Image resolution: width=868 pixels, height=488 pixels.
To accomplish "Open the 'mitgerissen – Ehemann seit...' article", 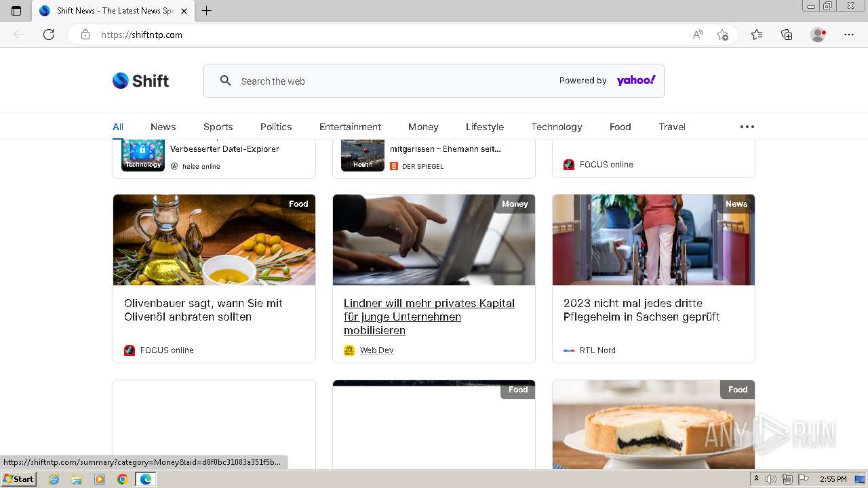I will pyautogui.click(x=446, y=149).
